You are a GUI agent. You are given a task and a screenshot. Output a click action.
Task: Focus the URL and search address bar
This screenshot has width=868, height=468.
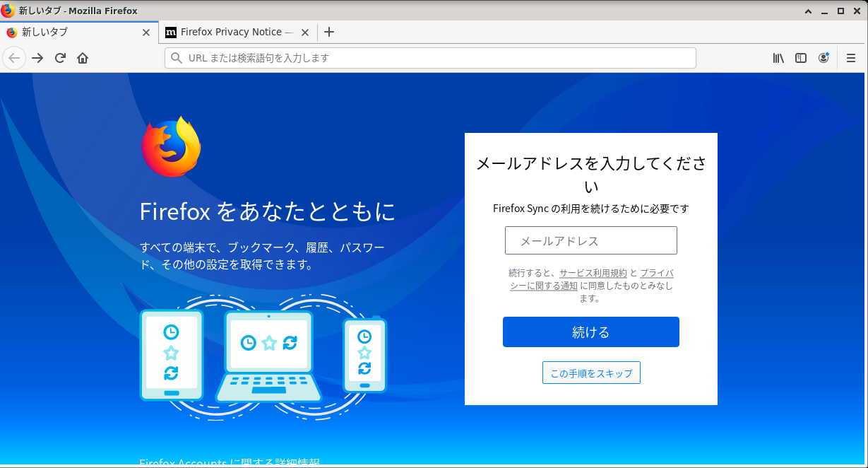coord(430,58)
